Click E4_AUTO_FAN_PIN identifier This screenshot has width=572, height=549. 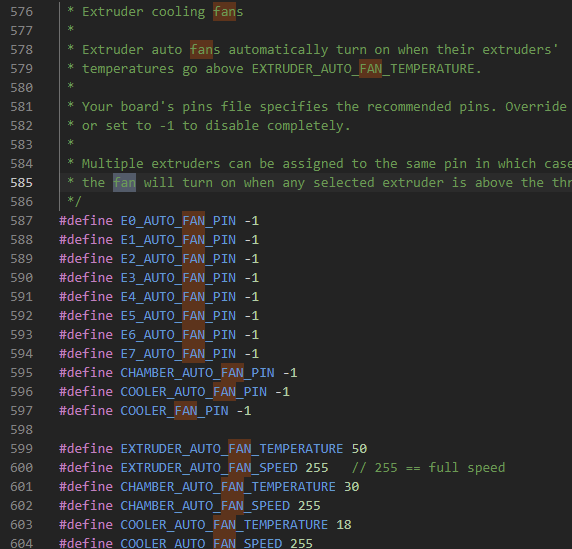pos(178,296)
